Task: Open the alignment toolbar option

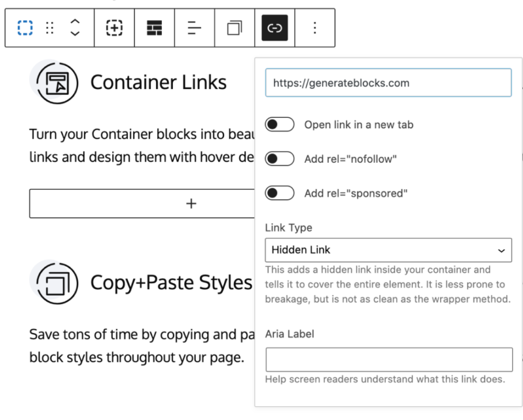Action: coord(195,28)
